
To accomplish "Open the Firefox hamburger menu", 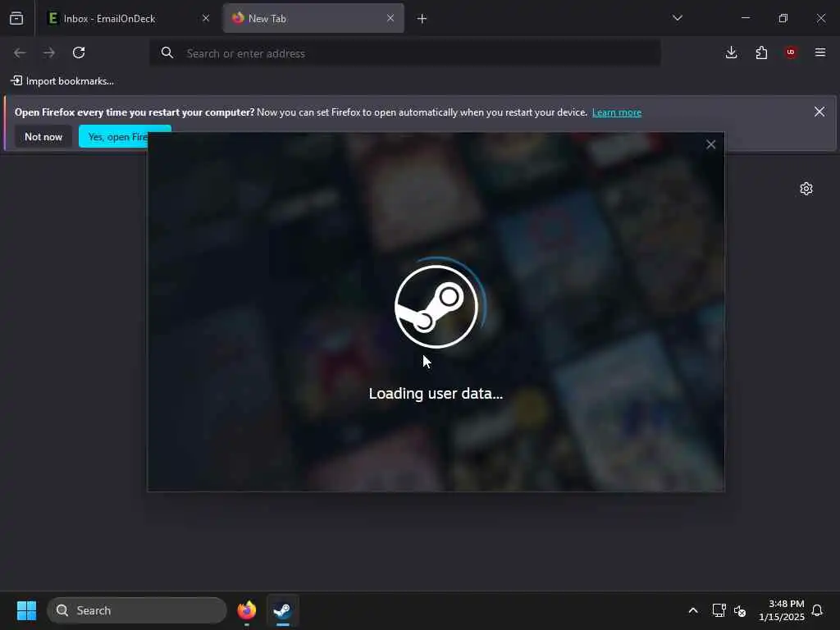I will point(820,52).
